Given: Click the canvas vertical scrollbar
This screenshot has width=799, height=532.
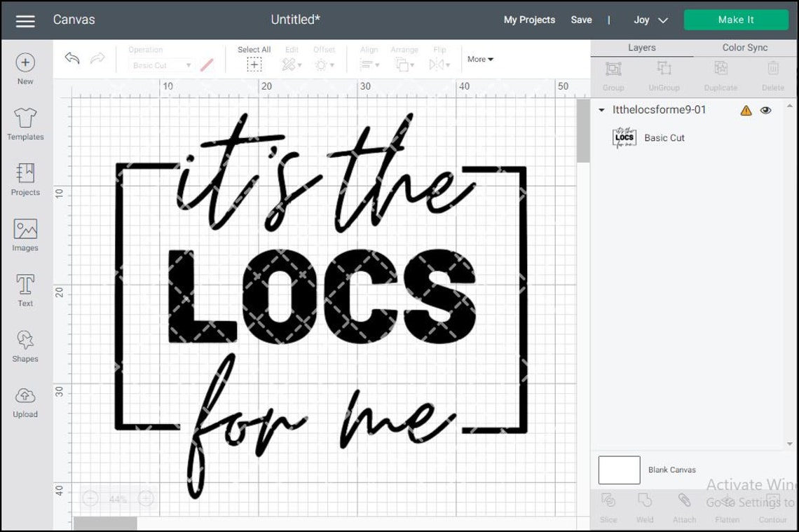Looking at the screenshot, I should coord(583,131).
